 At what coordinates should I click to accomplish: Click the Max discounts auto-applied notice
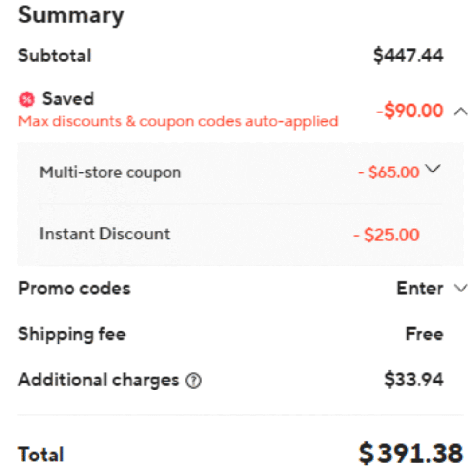(178, 122)
